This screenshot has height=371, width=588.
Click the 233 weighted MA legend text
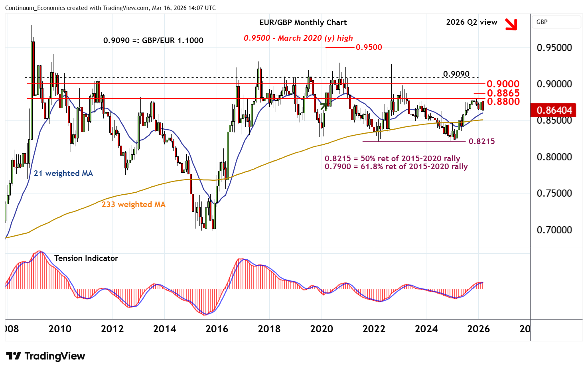pyautogui.click(x=133, y=204)
